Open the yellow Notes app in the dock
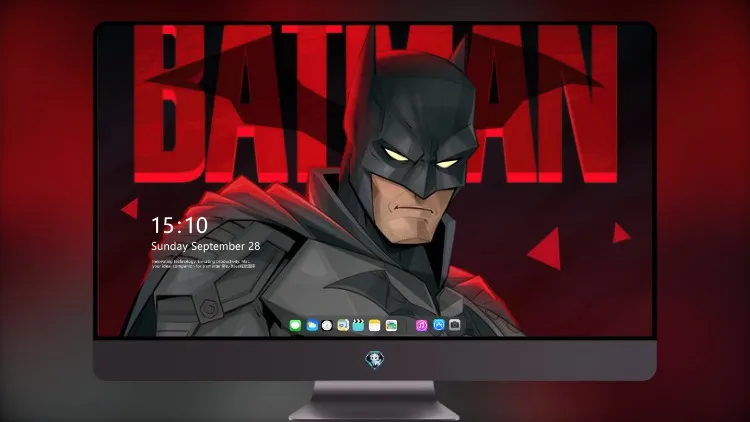The image size is (750, 422). (375, 326)
